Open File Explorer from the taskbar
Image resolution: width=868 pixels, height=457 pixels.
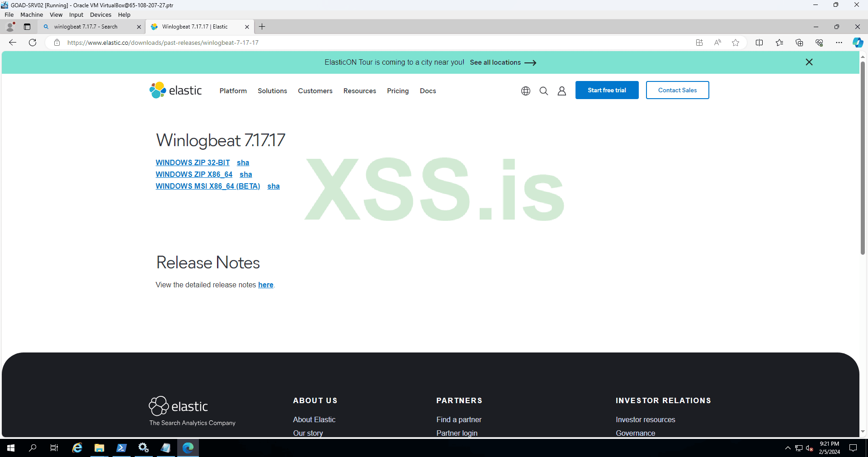(99, 448)
